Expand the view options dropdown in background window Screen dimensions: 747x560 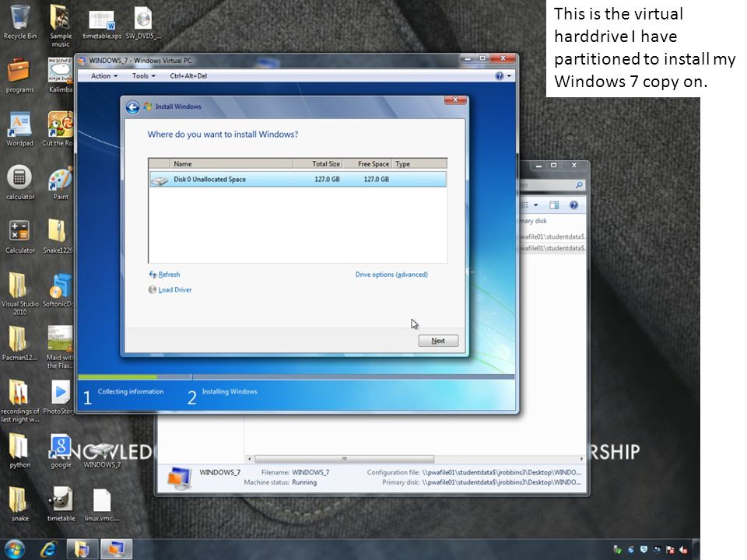point(535,205)
